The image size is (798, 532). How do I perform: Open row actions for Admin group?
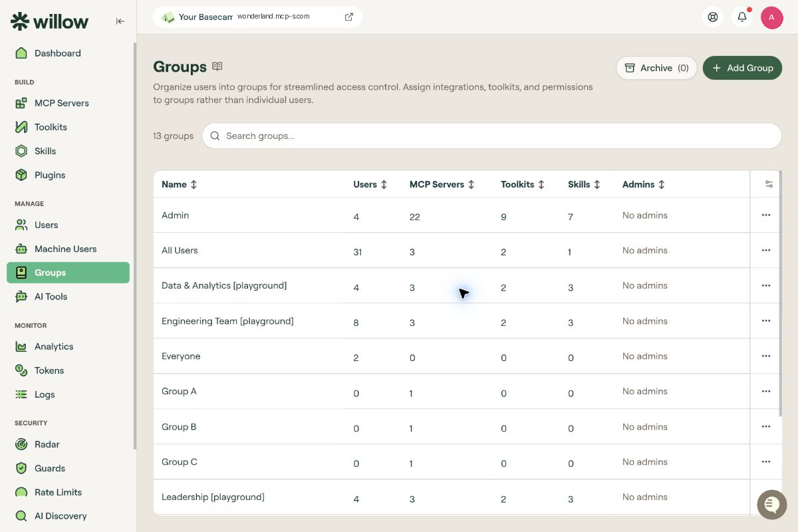tap(766, 215)
